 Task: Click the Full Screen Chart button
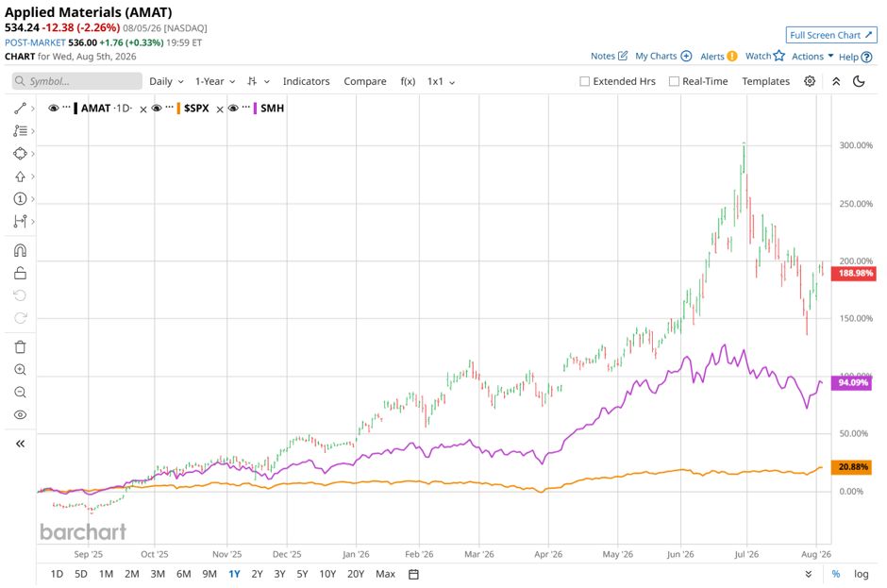click(x=831, y=35)
